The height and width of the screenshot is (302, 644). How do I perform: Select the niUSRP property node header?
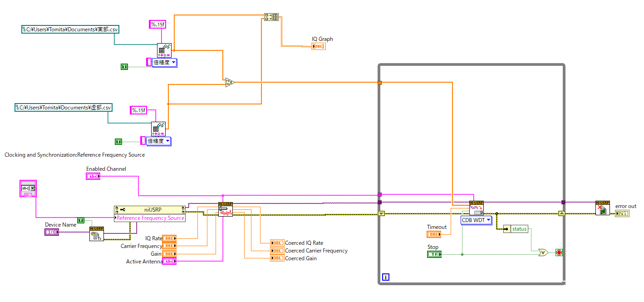[150, 210]
